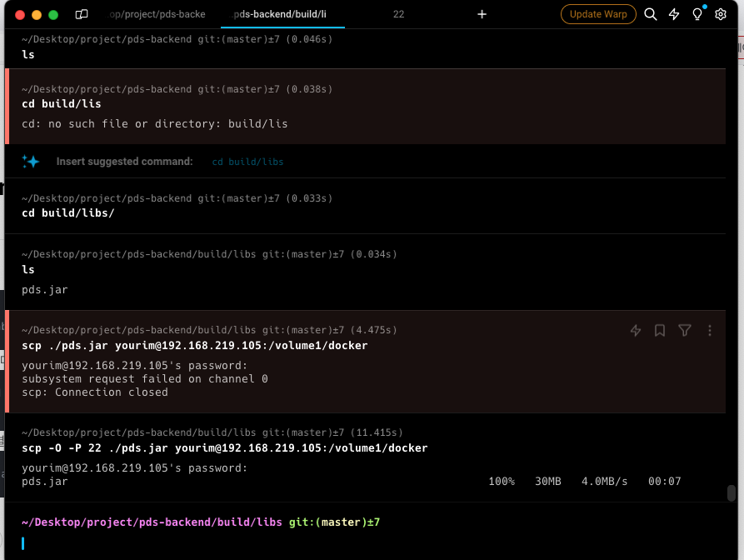Open Warp settings gear icon
Viewport: 744px width, 560px height.
coord(721,14)
